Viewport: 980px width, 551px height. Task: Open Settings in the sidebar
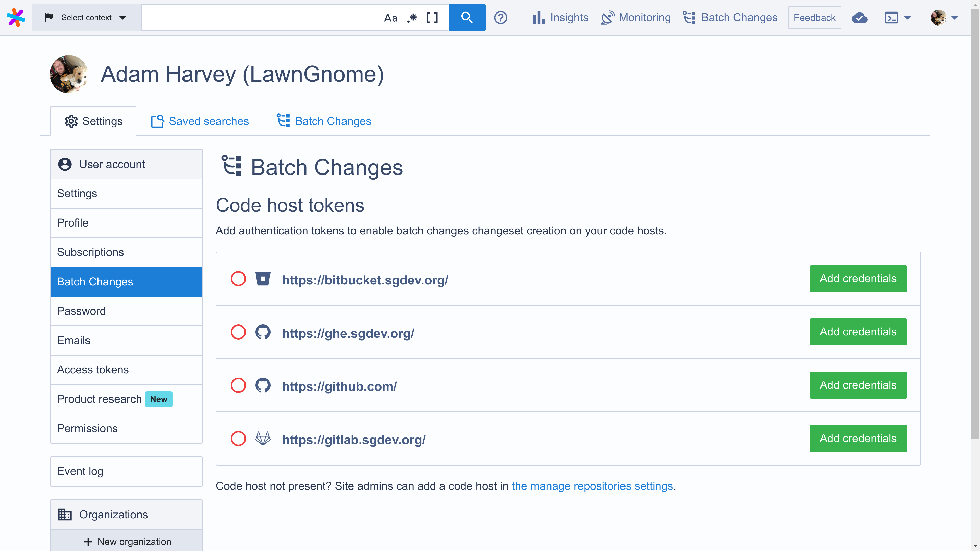(x=126, y=194)
